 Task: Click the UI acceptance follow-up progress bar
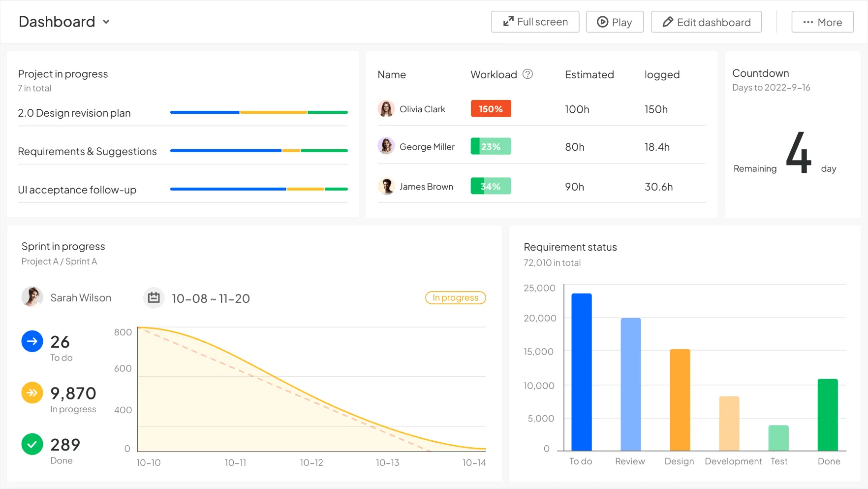(259, 189)
